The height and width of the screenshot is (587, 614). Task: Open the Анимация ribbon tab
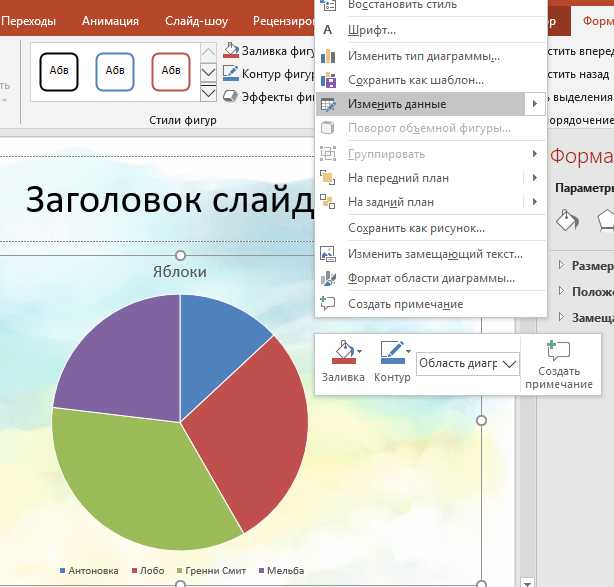110,21
